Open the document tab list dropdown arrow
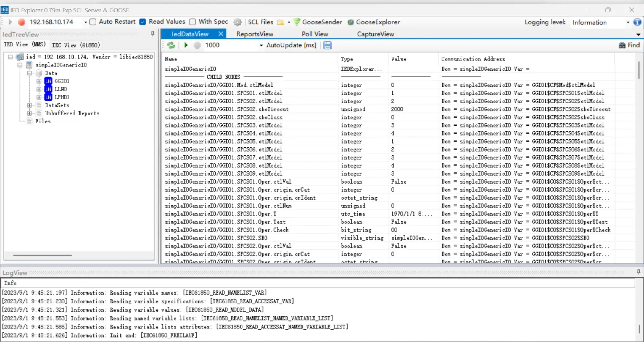 tap(638, 34)
